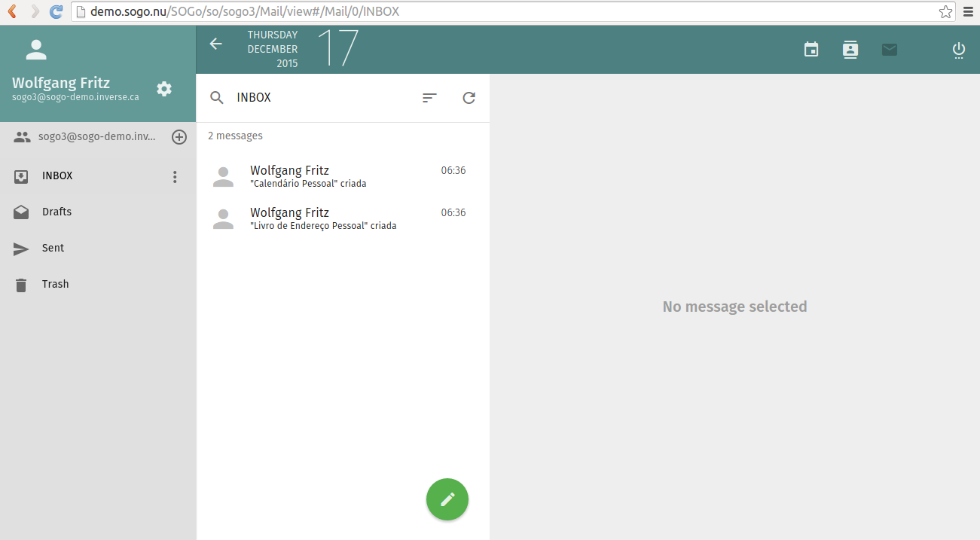The height and width of the screenshot is (540, 980).
Task: Click the add circle next to account
Action: (x=179, y=137)
